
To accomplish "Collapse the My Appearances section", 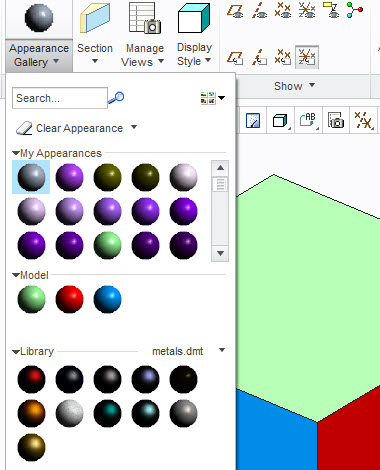I will (16, 153).
